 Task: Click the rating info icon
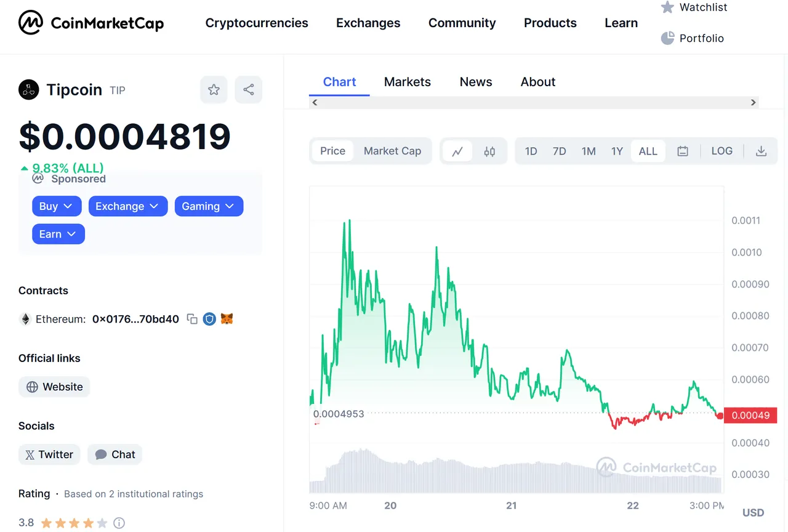pos(119,523)
